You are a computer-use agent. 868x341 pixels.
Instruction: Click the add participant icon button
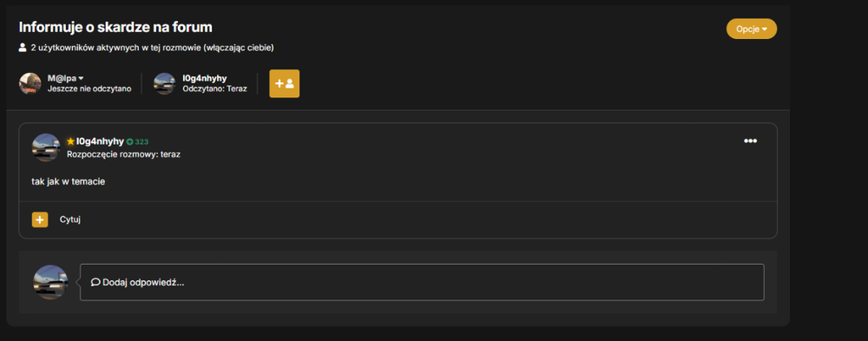(x=285, y=83)
